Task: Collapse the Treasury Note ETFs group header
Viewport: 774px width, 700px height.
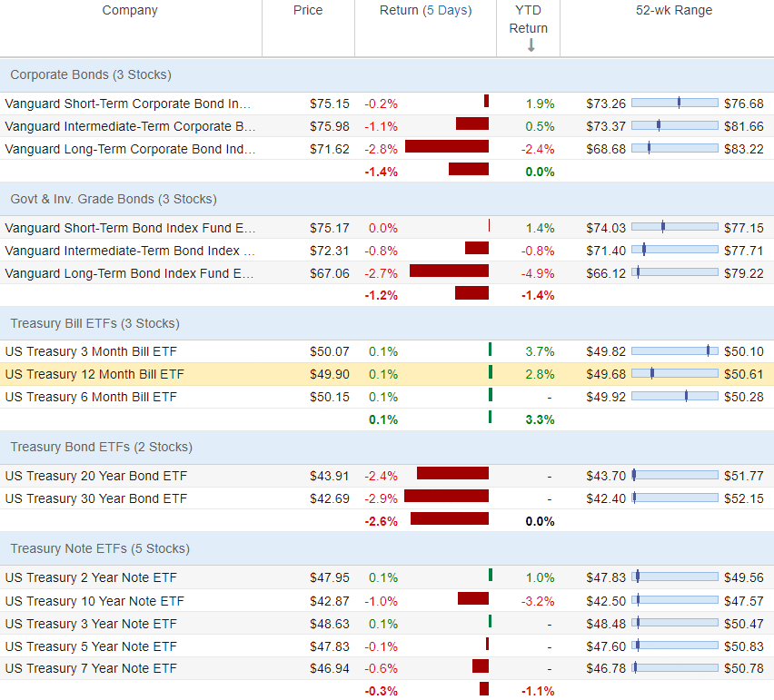Action: pos(387,548)
